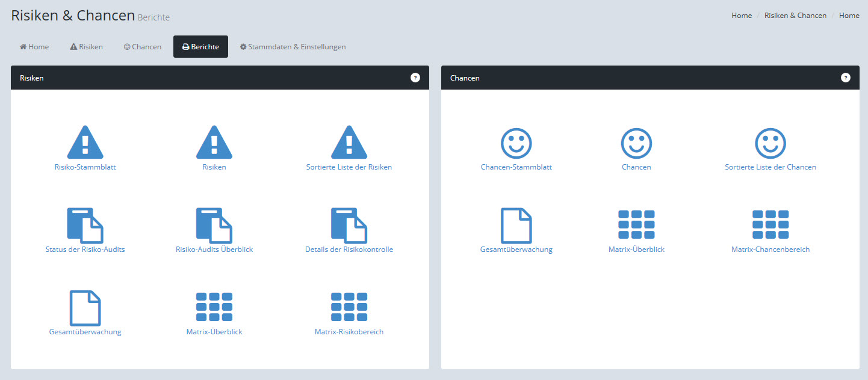This screenshot has height=380, width=868.
Task: Click help icon in Chancen panel header
Action: pyautogui.click(x=845, y=78)
